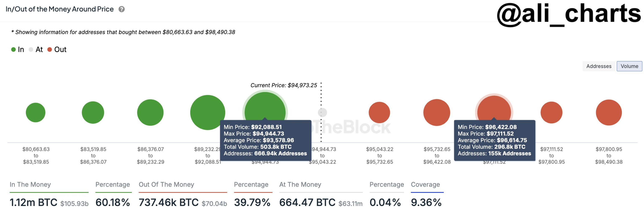Click the red bubble for $95,043.22 to $95,732.65
The image size is (644, 211).
[x=379, y=112]
